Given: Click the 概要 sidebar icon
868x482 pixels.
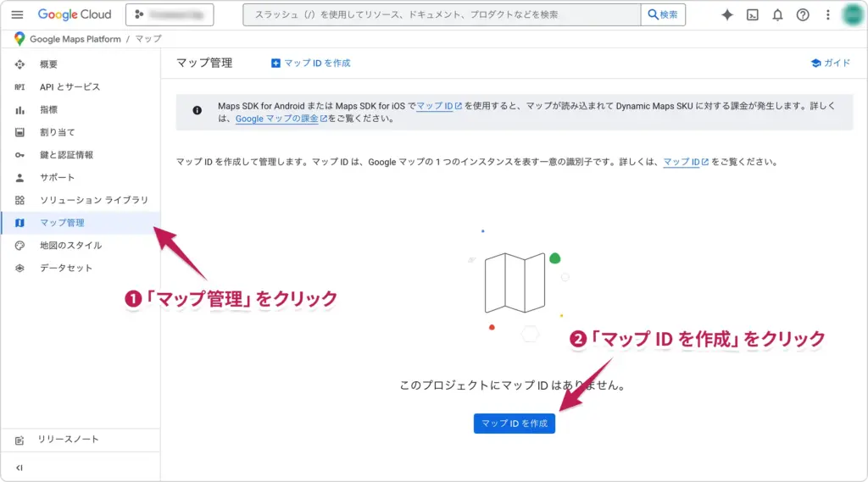Looking at the screenshot, I should [x=19, y=64].
